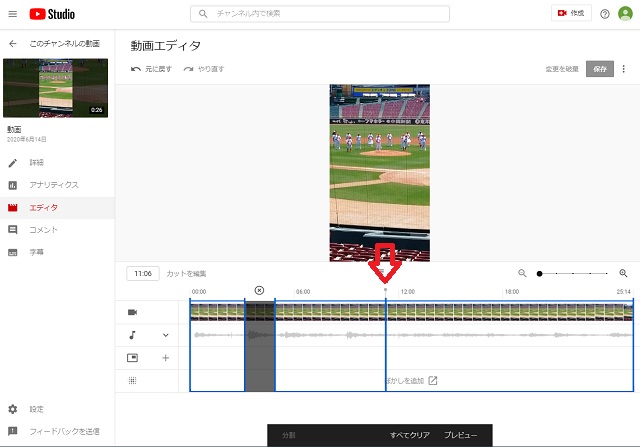The image size is (640, 447).
Task: Click the grey 保存 save button
Action: 600,69
